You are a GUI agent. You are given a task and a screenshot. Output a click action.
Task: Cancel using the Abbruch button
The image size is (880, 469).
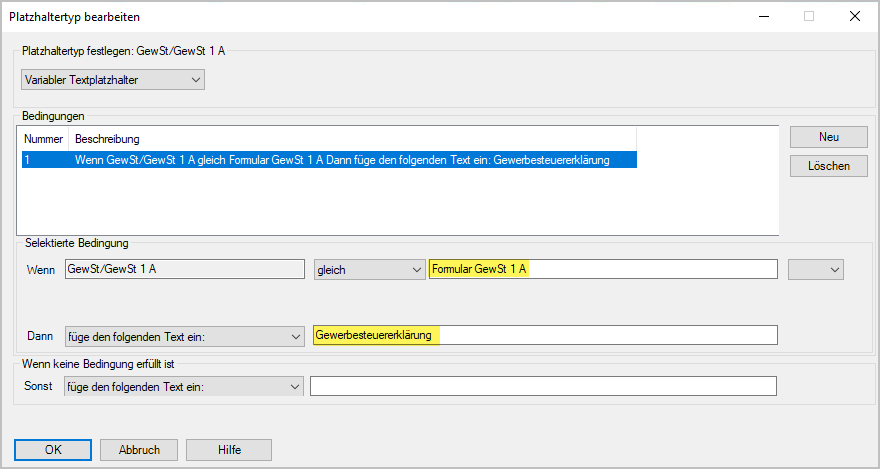click(x=138, y=450)
